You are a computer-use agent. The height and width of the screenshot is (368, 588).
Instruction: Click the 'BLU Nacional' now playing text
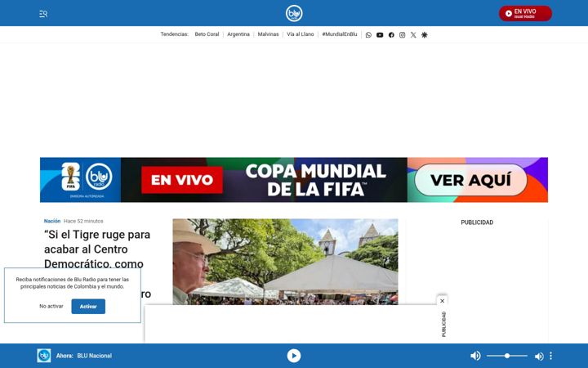[x=95, y=356]
